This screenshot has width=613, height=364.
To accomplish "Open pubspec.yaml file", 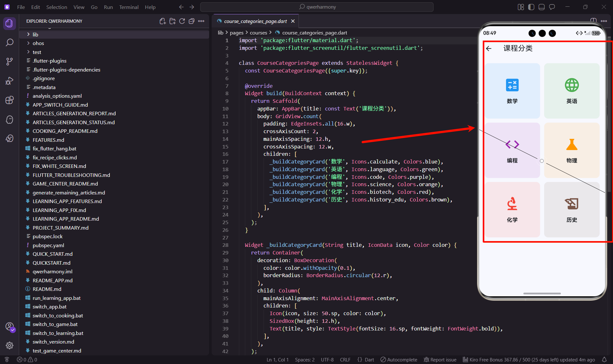I will 48,245.
